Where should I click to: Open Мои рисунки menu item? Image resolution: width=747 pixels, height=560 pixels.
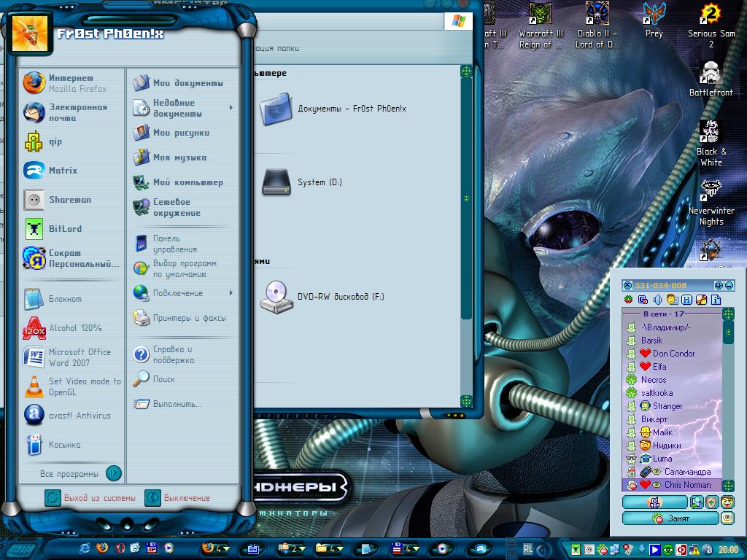pyautogui.click(x=183, y=133)
